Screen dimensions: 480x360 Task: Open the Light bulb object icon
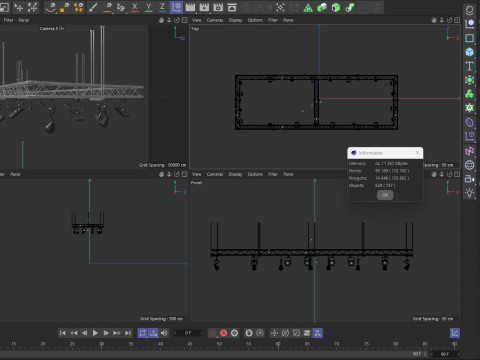tap(469, 193)
